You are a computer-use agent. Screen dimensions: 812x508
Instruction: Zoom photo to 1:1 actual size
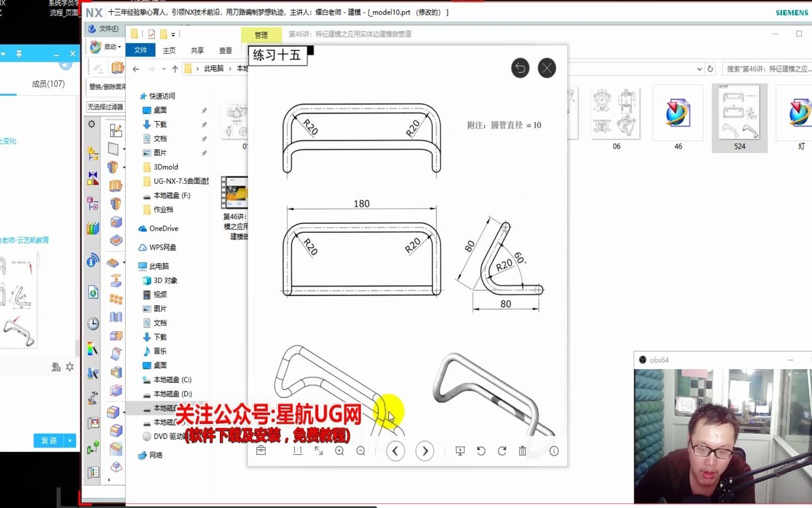297,451
